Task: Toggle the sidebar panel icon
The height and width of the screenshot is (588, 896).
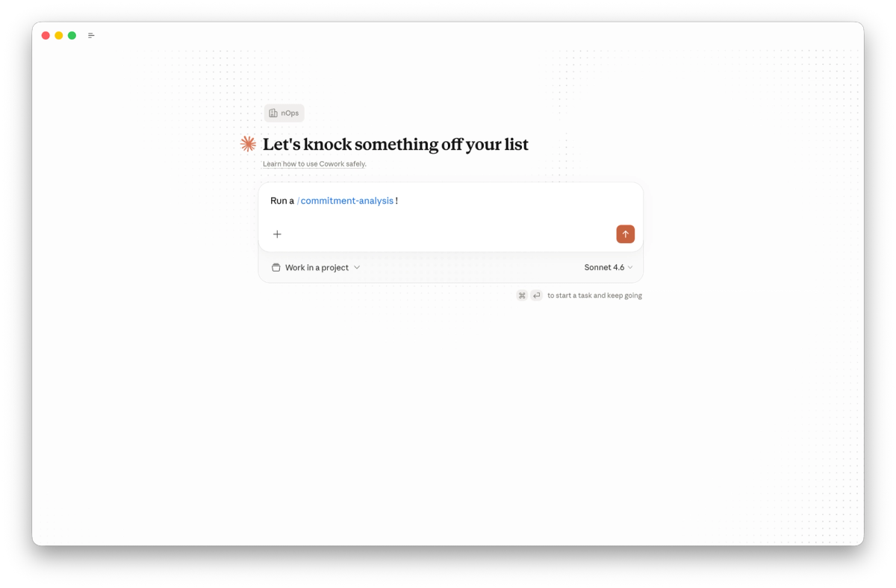Action: [91, 35]
